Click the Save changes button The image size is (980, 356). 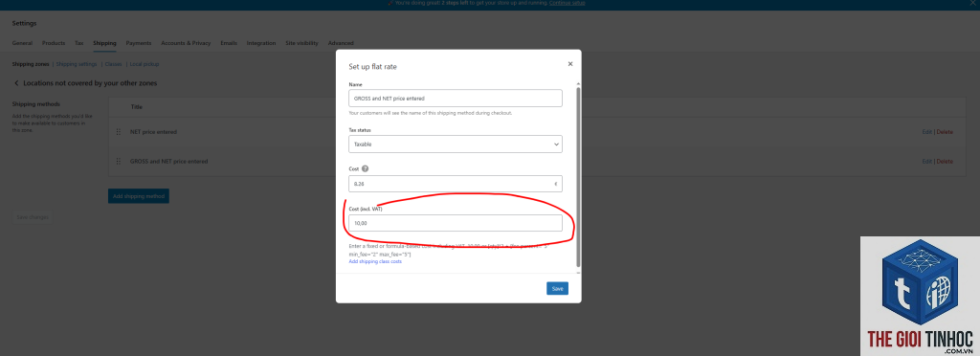[32, 216]
